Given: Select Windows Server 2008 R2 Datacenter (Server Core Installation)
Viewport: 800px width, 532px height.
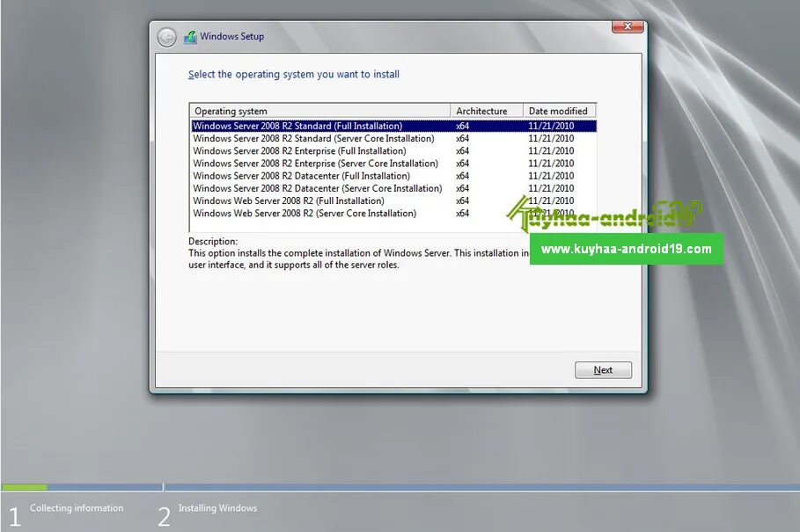Looking at the screenshot, I should (393, 188).
